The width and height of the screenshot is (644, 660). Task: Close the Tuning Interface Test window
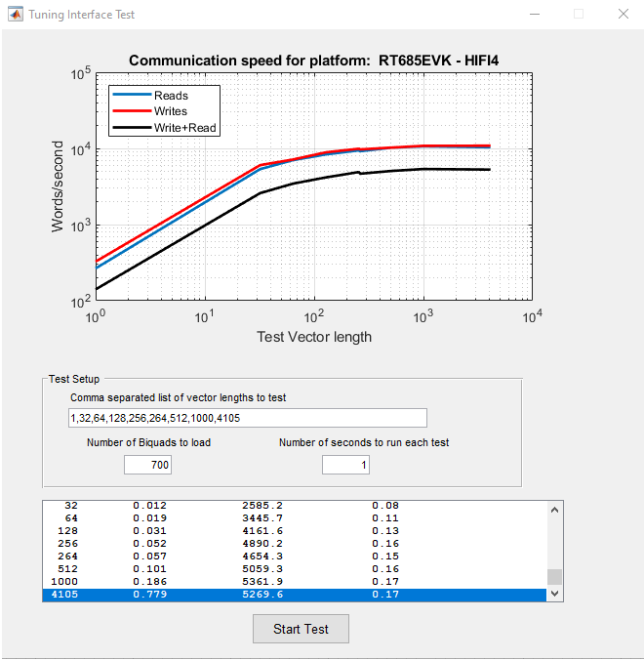[x=623, y=15]
